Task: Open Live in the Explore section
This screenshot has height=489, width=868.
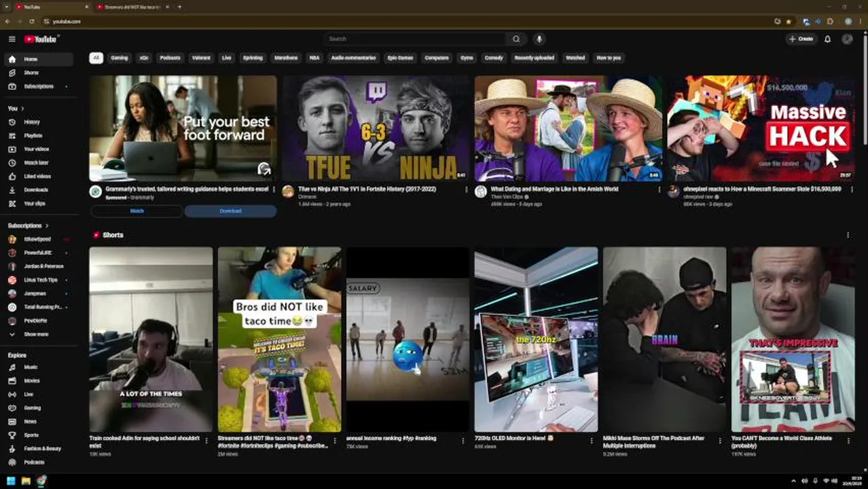Action: [39, 395]
